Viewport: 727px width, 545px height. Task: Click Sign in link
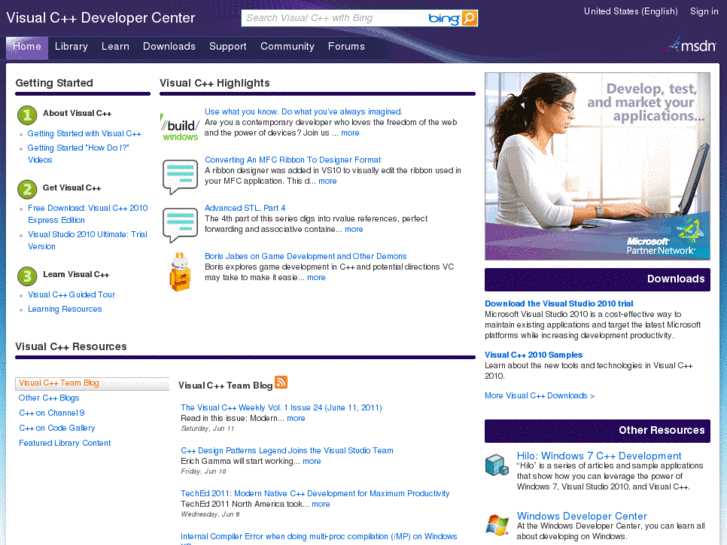[704, 11]
